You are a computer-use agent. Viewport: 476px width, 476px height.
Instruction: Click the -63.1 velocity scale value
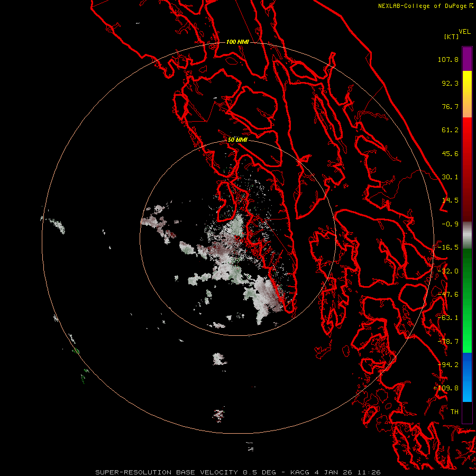[x=448, y=318]
